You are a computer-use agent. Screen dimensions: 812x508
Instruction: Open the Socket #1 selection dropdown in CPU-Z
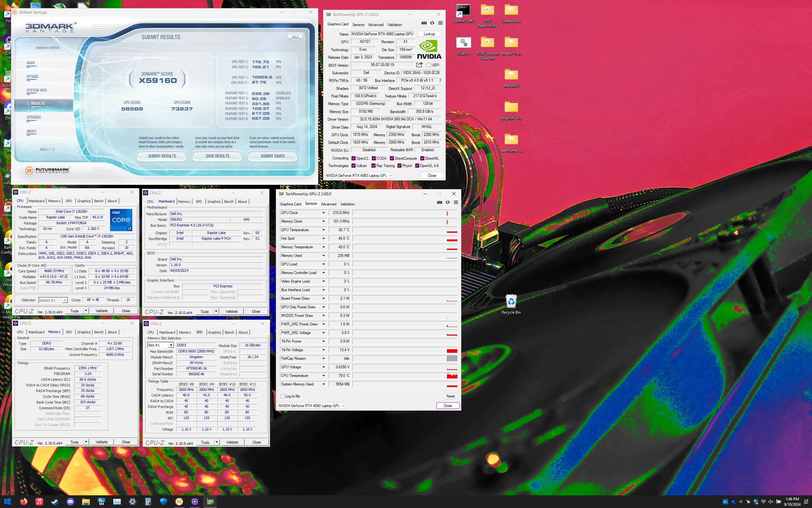pos(65,300)
